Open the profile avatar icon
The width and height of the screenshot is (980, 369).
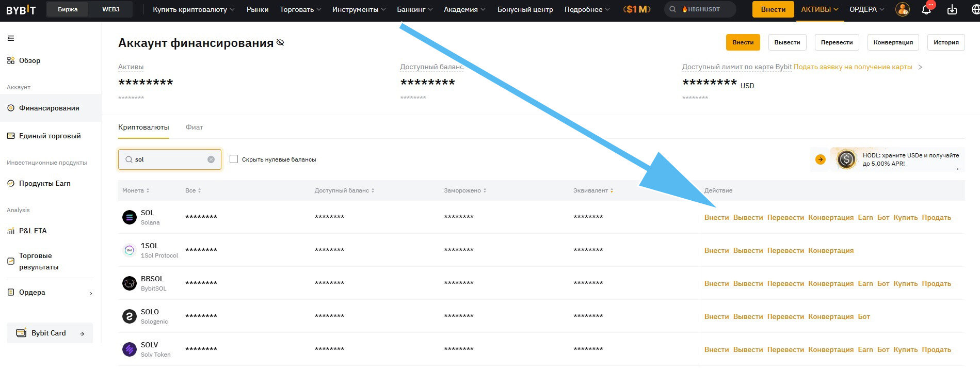click(903, 9)
